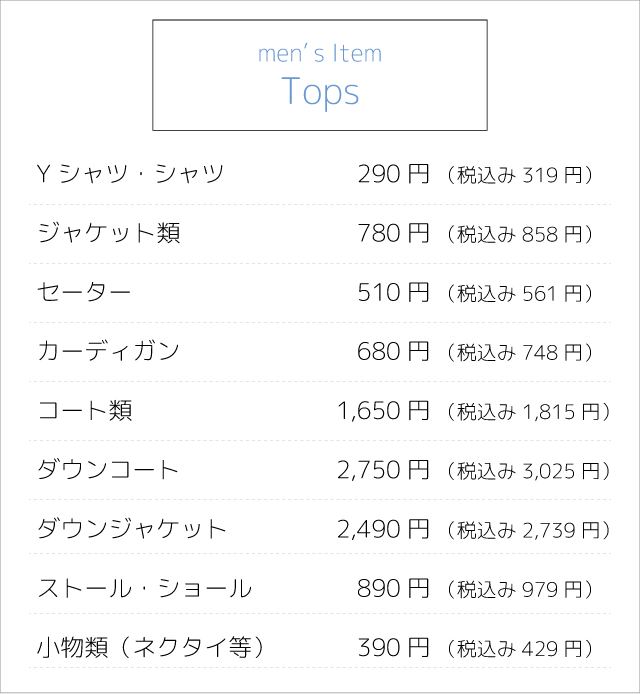Click the 1,650 円 price
This screenshot has height=694, width=640.
point(383,410)
